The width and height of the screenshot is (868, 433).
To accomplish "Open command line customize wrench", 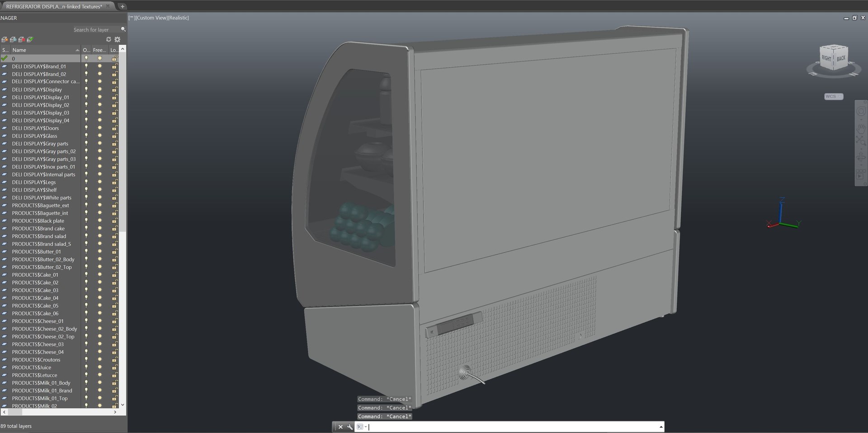I will click(x=349, y=427).
